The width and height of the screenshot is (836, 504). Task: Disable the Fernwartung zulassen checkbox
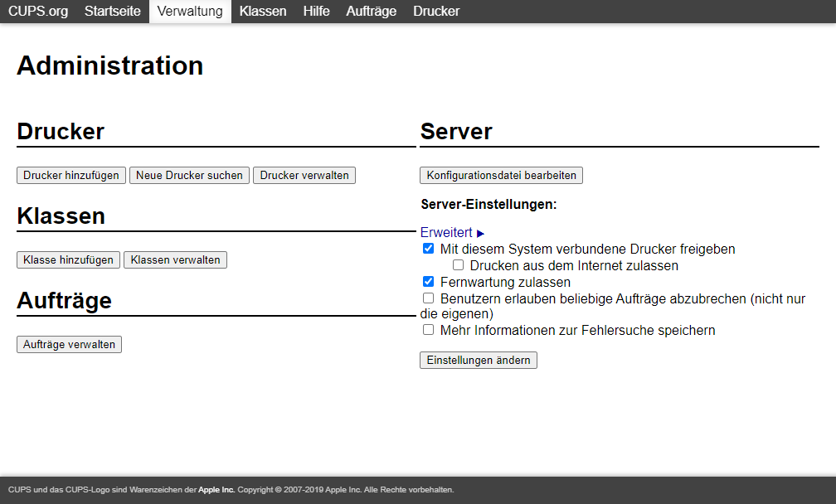(429, 282)
